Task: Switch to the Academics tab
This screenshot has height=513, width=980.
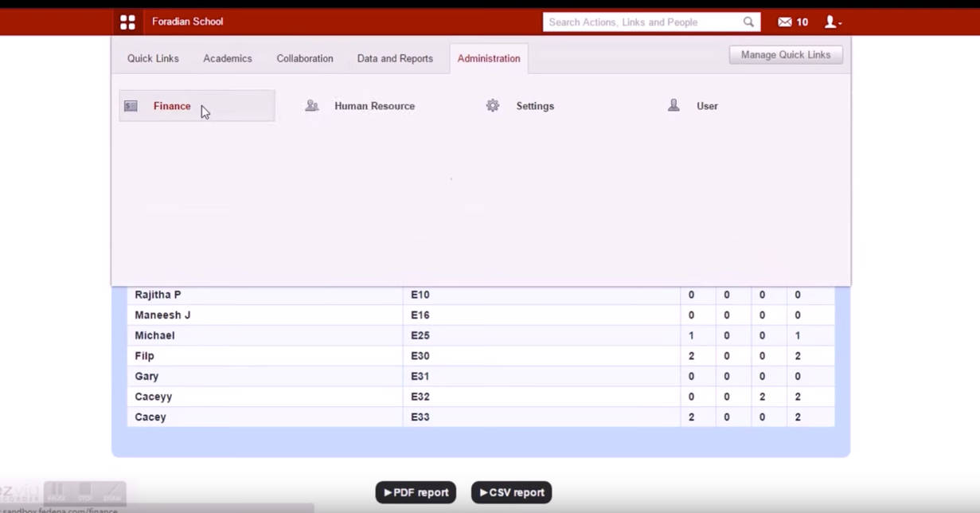Action: (227, 58)
